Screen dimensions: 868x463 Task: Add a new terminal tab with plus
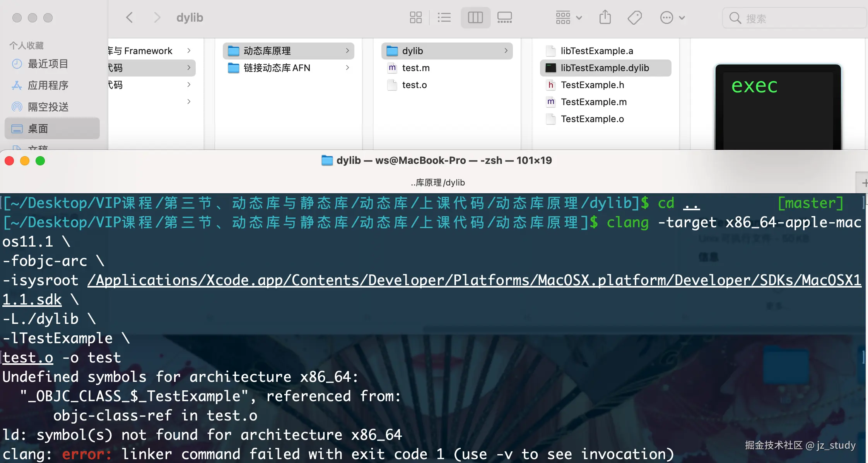864,182
